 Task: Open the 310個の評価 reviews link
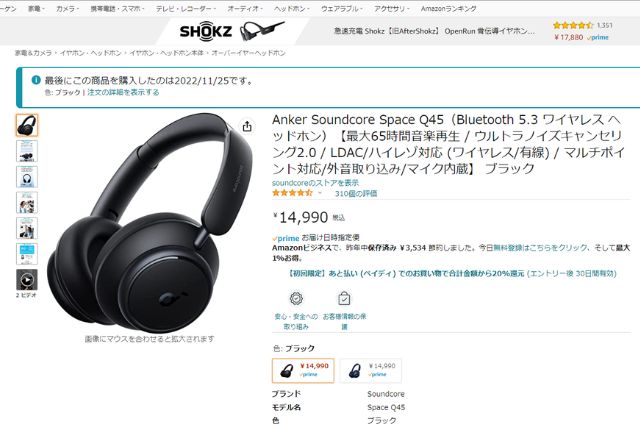coord(356,193)
